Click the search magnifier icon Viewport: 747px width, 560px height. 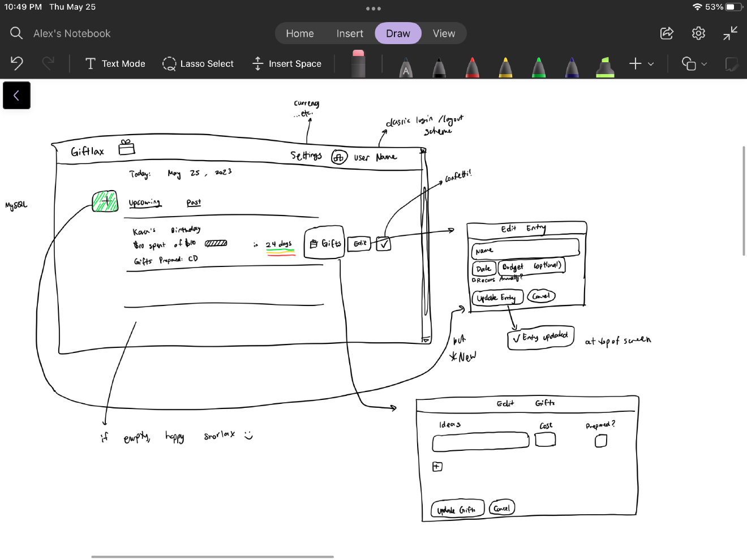click(x=16, y=33)
